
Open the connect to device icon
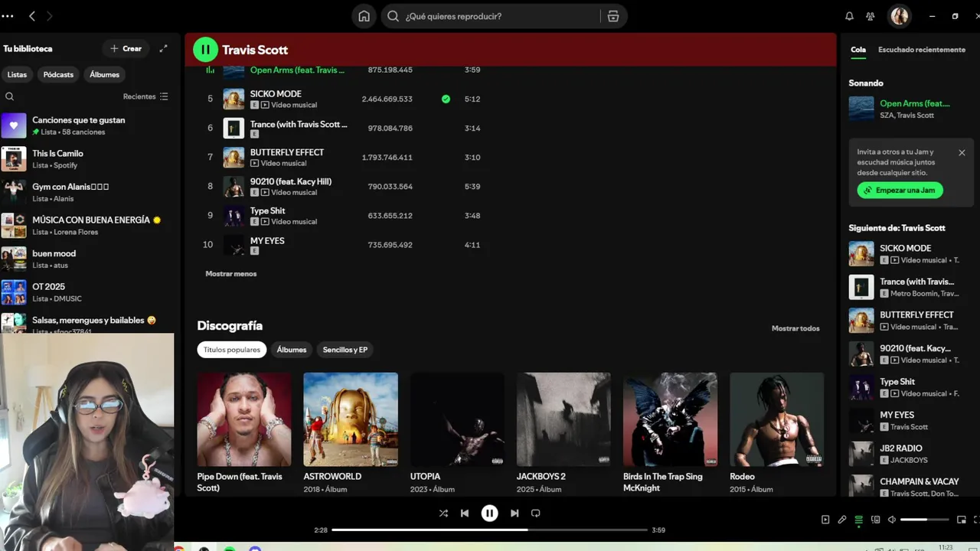876,520
